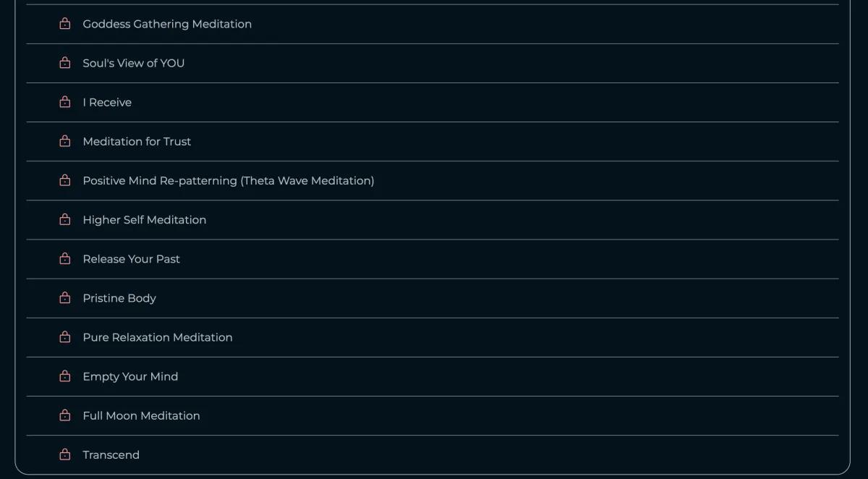Open the Pristine Body meditation title
Screen dimensions: 868x479
[x=119, y=298]
